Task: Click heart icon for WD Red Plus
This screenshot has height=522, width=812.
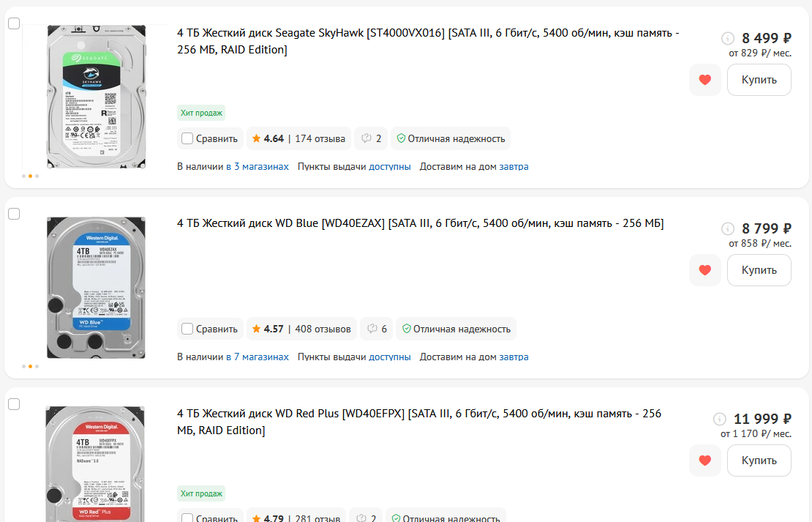Action: point(704,461)
